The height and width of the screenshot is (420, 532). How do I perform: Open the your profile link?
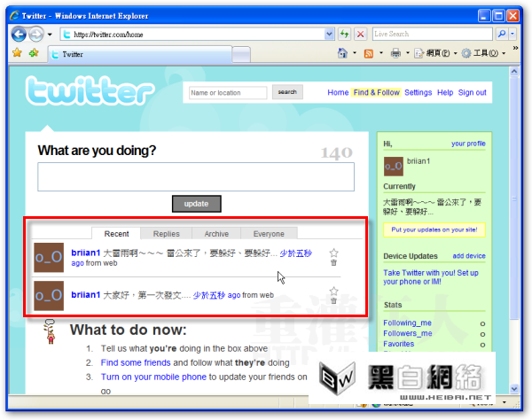(x=468, y=144)
